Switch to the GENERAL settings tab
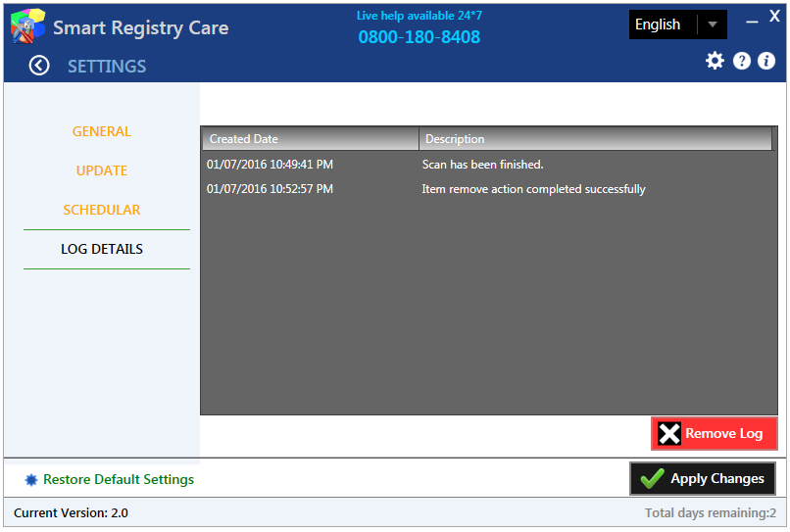Screen dimensions: 790x532 coord(101,131)
